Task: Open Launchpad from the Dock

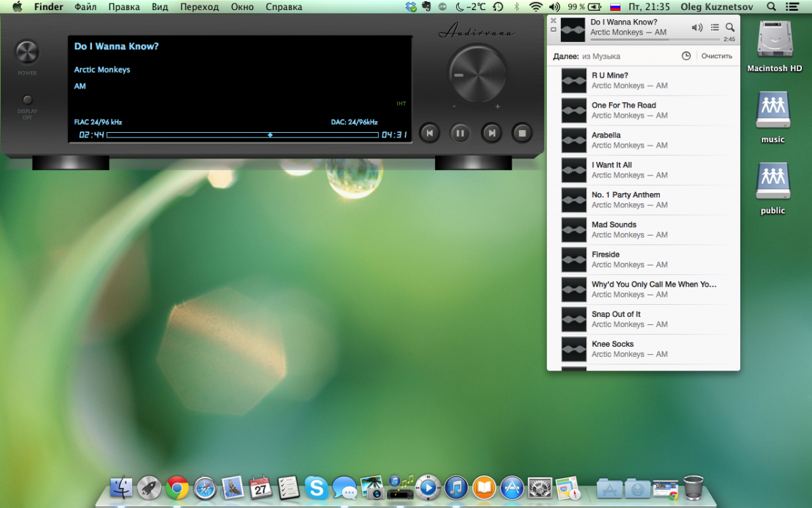Action: 149,487
